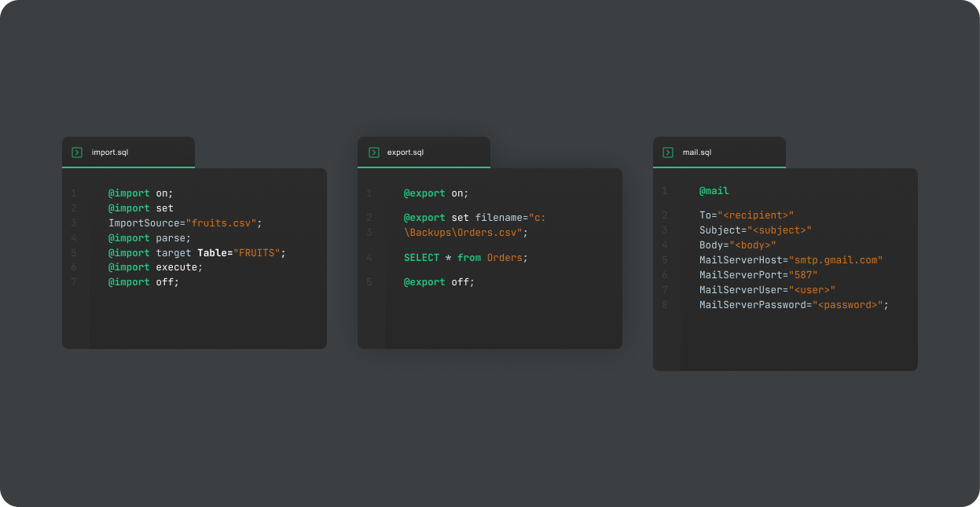Open the mail.sql tab
This screenshot has height=507, width=980.
click(x=697, y=152)
